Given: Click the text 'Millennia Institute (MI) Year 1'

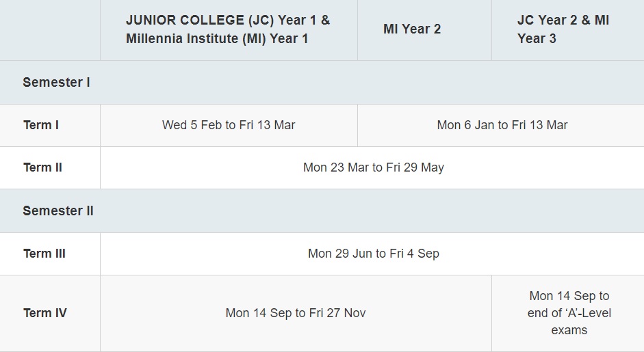Looking at the screenshot, I should tap(217, 38).
